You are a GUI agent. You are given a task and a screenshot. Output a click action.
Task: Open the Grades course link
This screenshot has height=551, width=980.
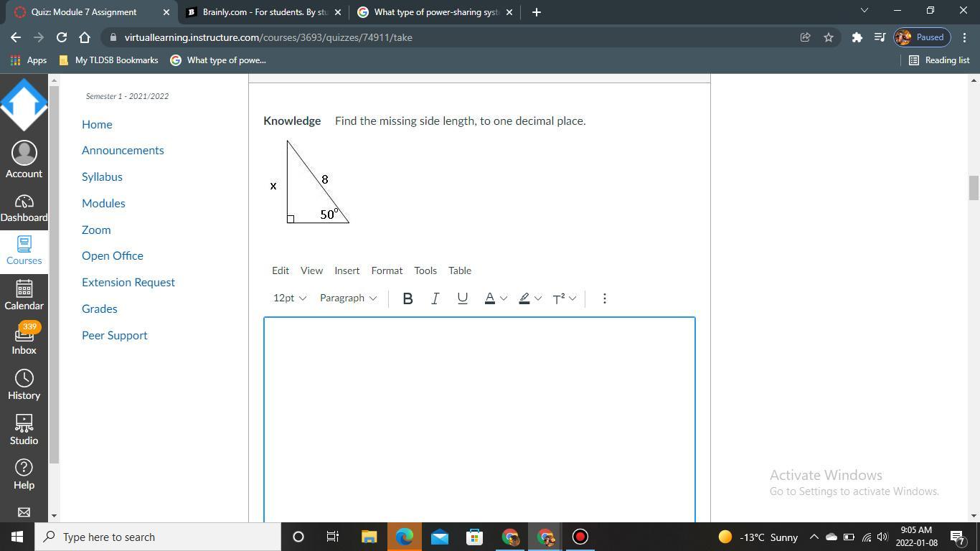click(x=100, y=309)
